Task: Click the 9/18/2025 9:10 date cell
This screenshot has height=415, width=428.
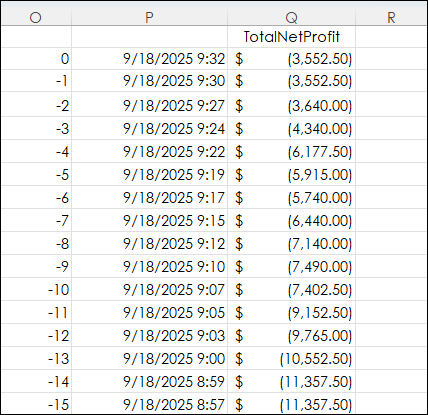Action: (149, 267)
